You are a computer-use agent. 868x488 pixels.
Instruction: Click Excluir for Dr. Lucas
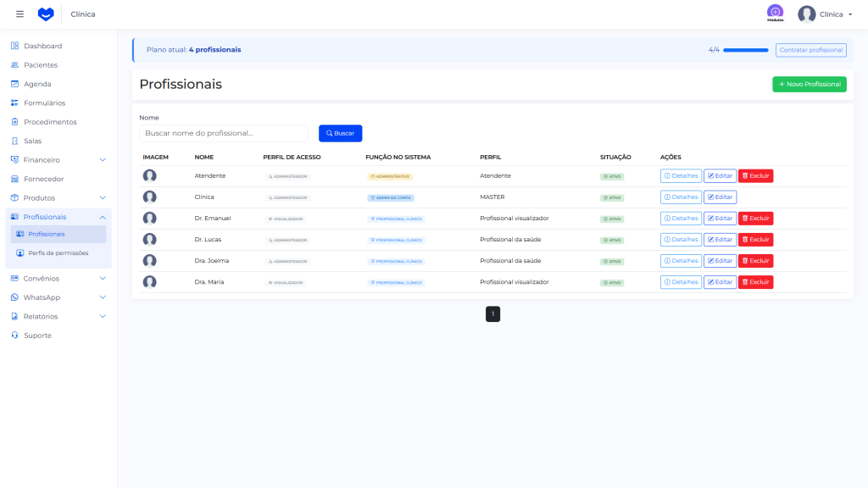755,240
